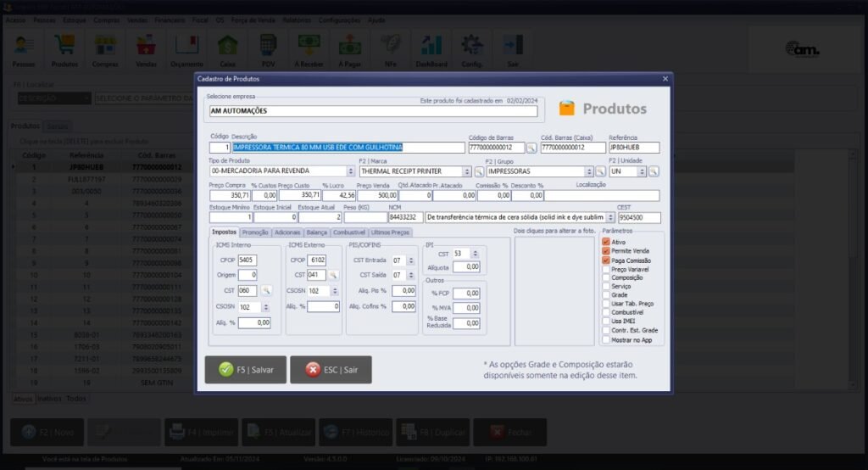Click the ICMS Externo CST search icon
Image resolution: width=868 pixels, height=470 pixels.
(x=333, y=275)
